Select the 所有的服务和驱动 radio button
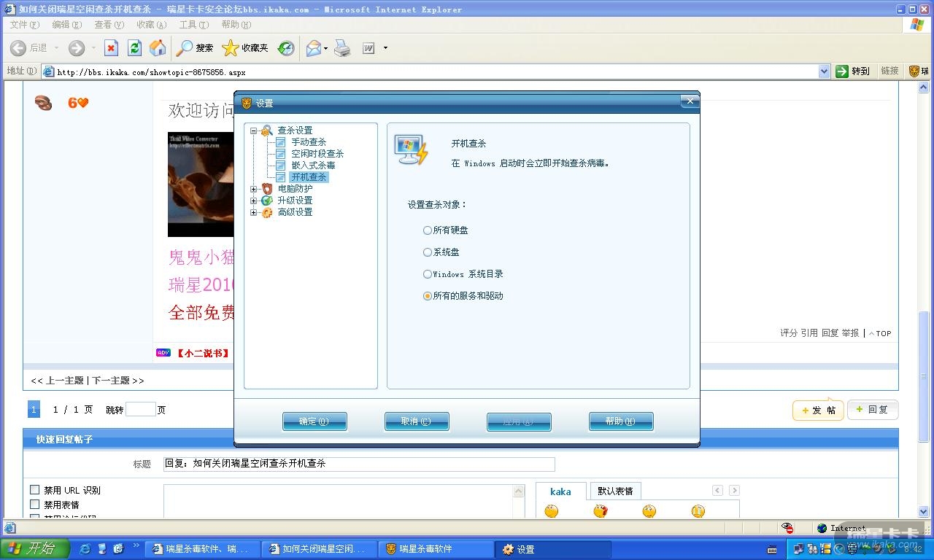Image resolution: width=934 pixels, height=560 pixels. (x=428, y=296)
